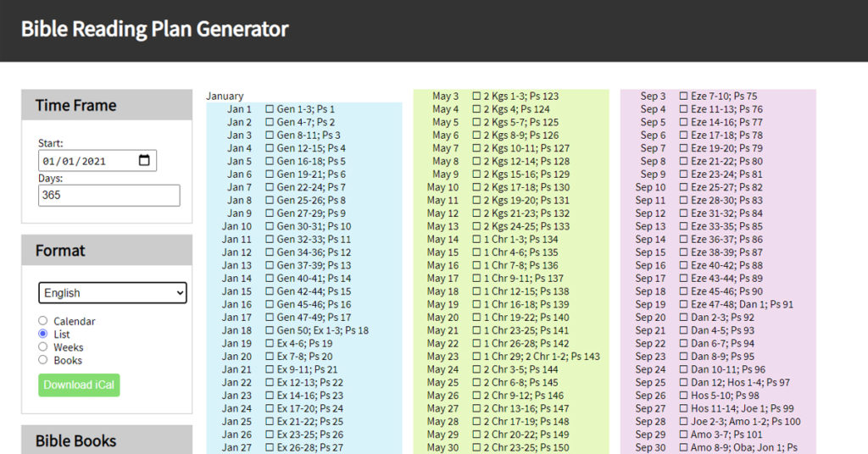
Task: Tick the Jan 18 Gen 50 checkbox
Action: (270, 330)
